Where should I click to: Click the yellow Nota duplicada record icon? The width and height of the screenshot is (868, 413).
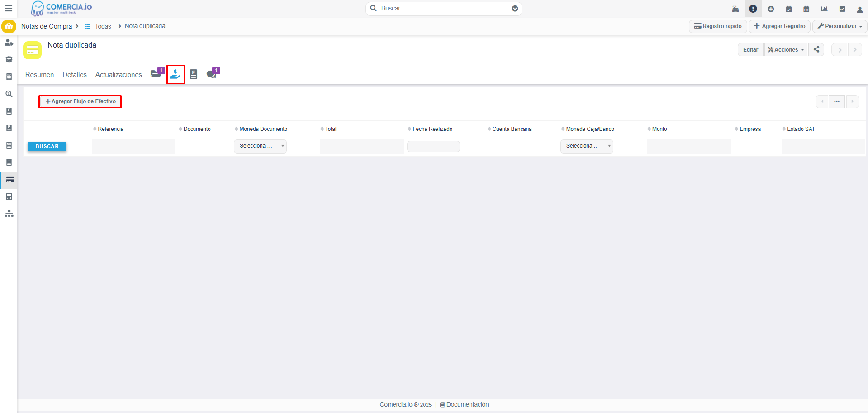point(32,50)
